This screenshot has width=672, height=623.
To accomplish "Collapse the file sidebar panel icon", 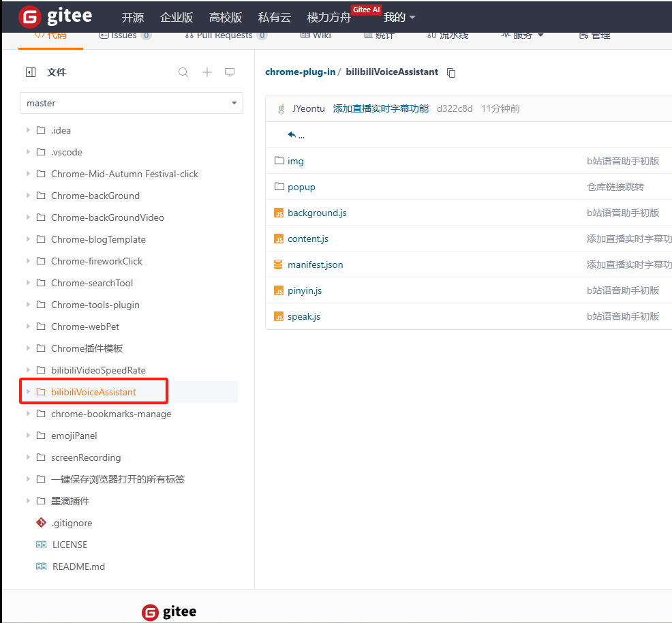I will [x=31, y=72].
